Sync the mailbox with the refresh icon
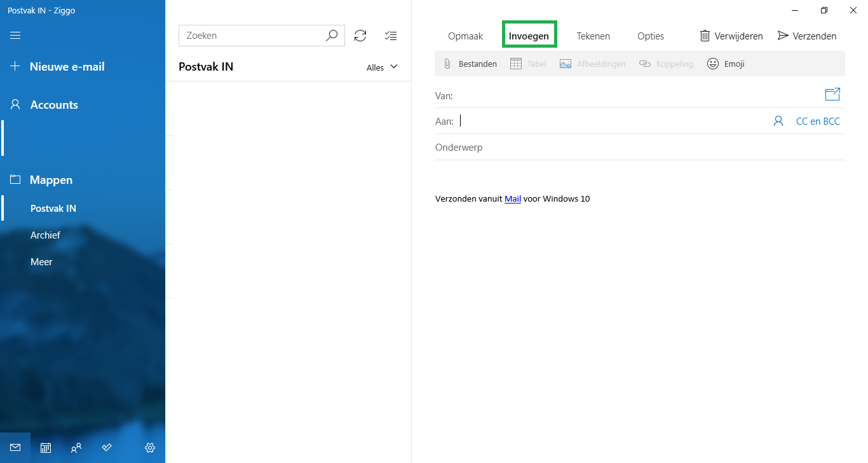 pos(360,36)
